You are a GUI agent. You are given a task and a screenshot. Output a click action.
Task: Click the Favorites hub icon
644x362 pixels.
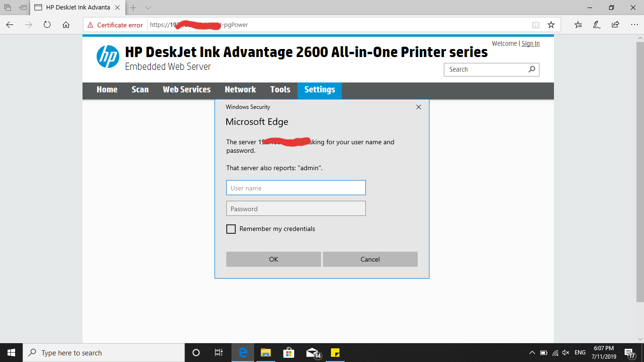click(x=578, y=25)
